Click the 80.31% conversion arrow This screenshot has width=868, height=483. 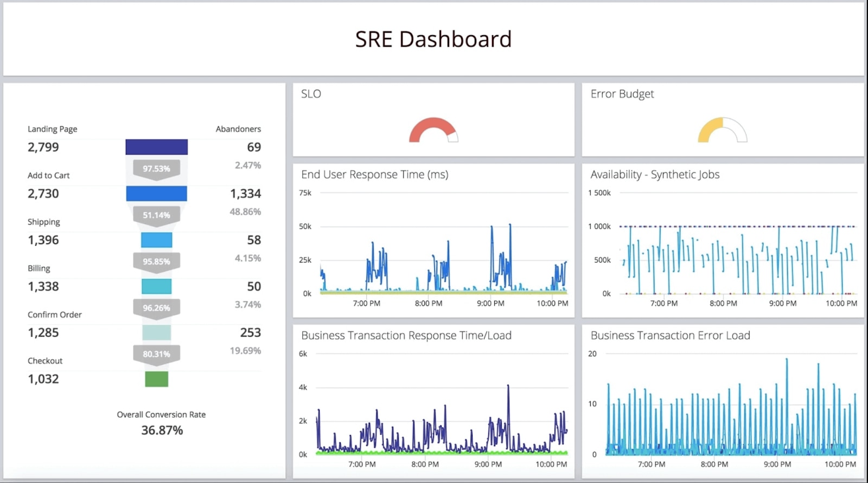157,355
